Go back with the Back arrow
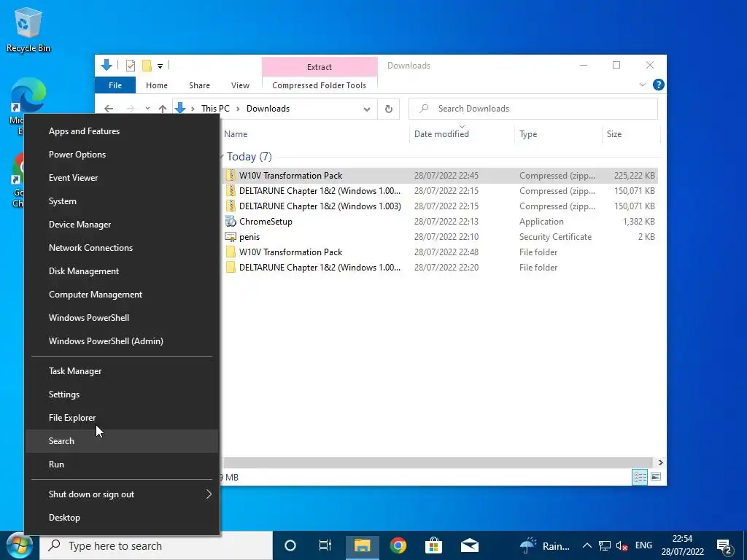 (109, 109)
